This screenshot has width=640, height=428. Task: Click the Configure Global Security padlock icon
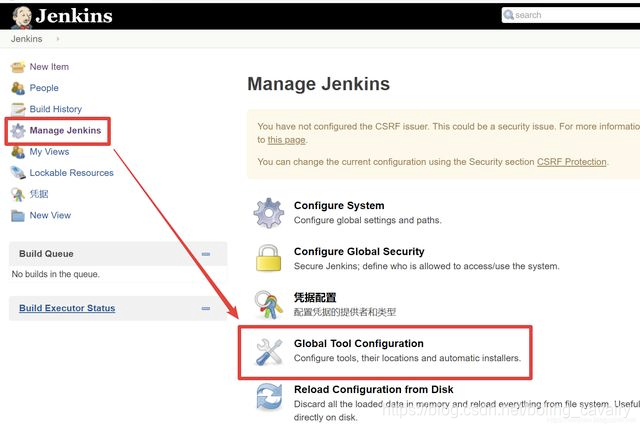[269, 258]
